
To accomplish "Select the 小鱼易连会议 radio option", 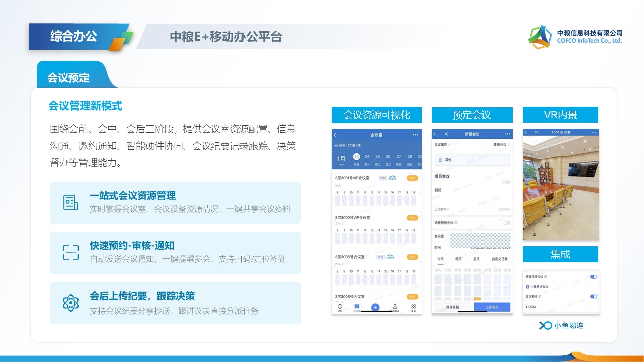I will pyautogui.click(x=528, y=286).
